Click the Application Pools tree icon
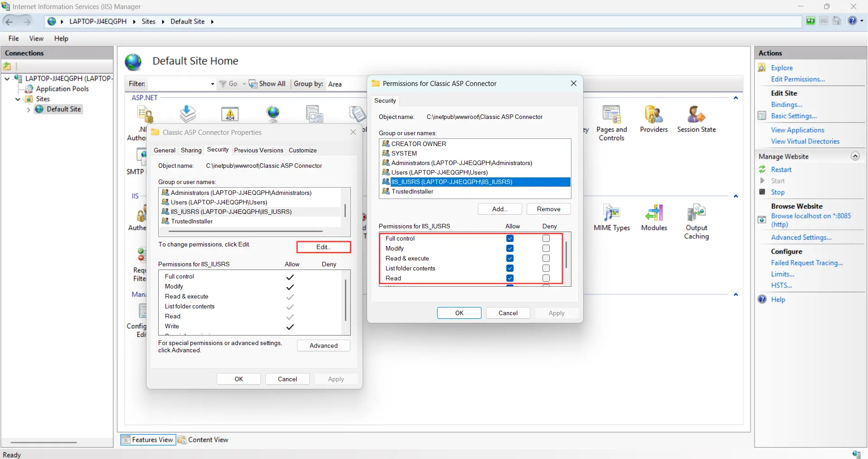The height and width of the screenshot is (459, 868). [29, 89]
